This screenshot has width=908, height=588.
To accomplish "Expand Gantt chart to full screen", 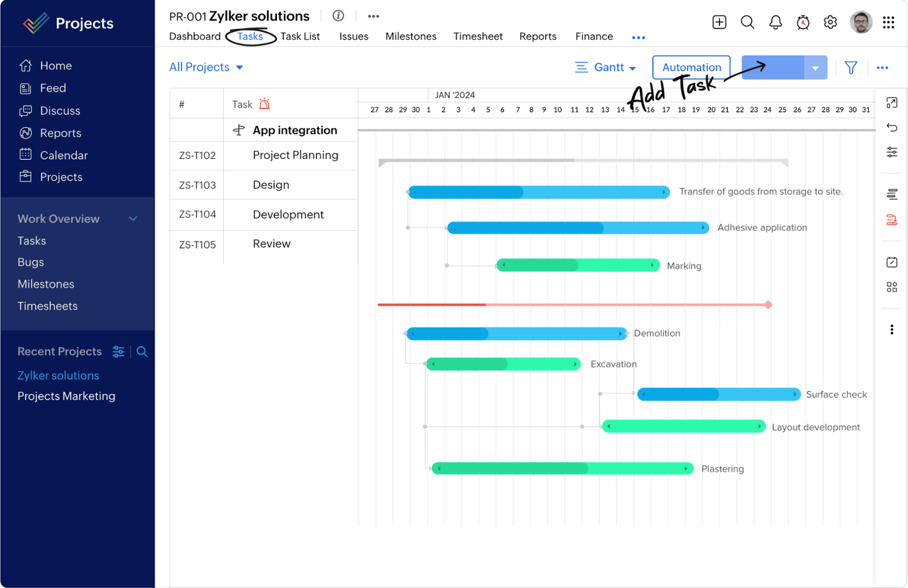I will tap(892, 103).
